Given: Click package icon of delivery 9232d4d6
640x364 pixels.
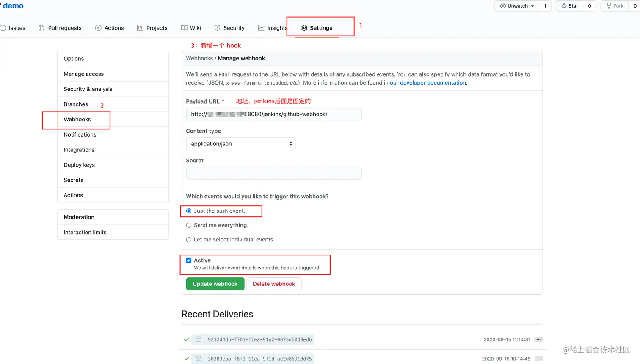Looking at the screenshot, I should 199,339.
